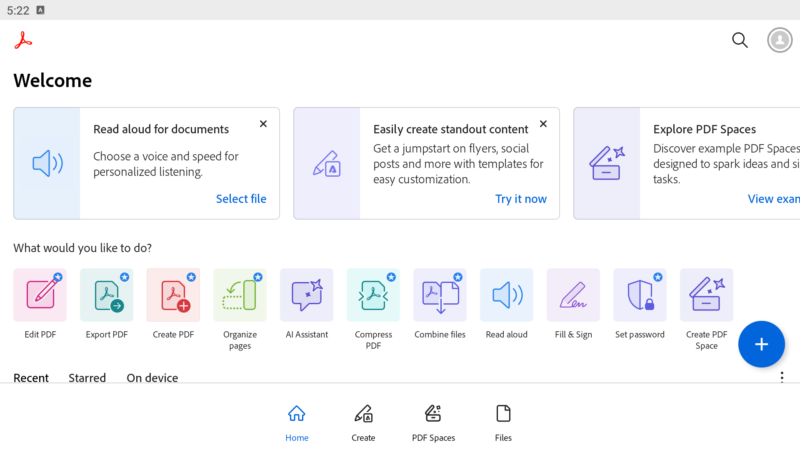Switch to the PDF Spaces tab
Viewport: 800px width, 450px height.
click(x=433, y=423)
